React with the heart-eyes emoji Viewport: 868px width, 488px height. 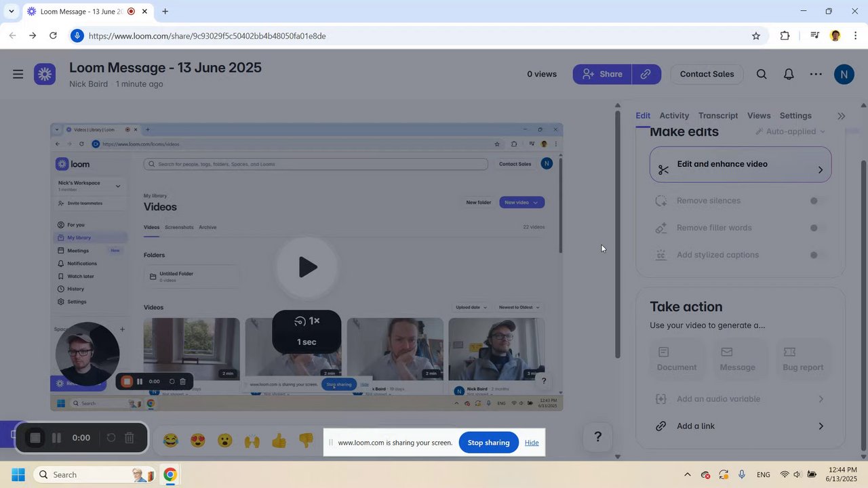coord(198,441)
